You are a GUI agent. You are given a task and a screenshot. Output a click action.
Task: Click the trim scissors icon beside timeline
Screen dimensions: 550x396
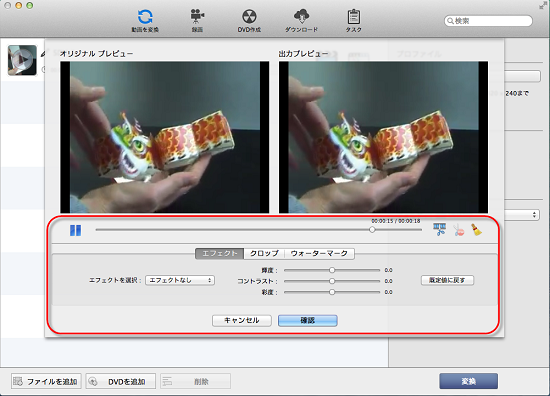[x=440, y=229]
